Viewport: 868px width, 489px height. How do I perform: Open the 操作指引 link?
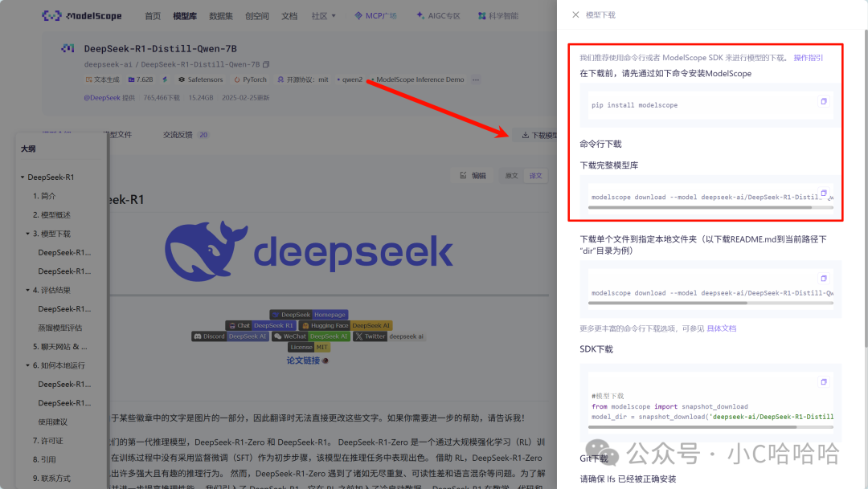809,58
